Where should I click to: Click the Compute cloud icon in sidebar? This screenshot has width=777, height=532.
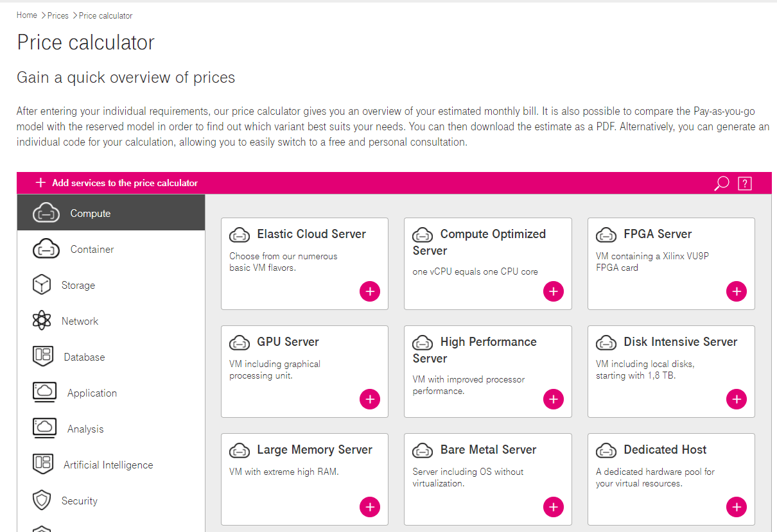click(46, 213)
